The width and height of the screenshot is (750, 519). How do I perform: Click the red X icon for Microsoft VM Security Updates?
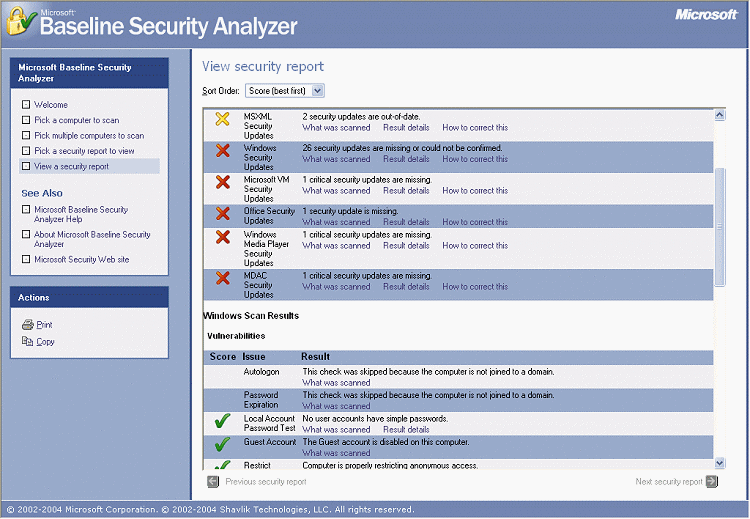[x=222, y=182]
